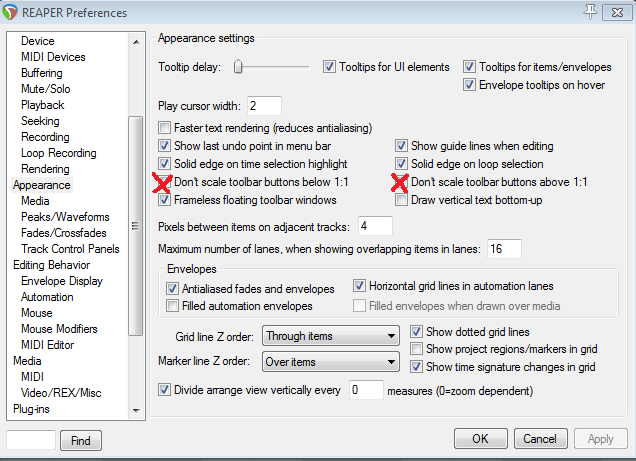This screenshot has height=461, width=636.
Task: Select MIDI Devices in the settings tree
Action: [x=55, y=57]
